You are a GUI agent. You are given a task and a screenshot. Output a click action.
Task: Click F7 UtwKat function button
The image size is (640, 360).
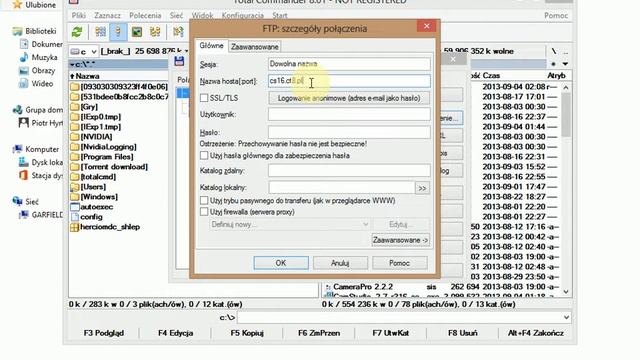tap(391, 333)
